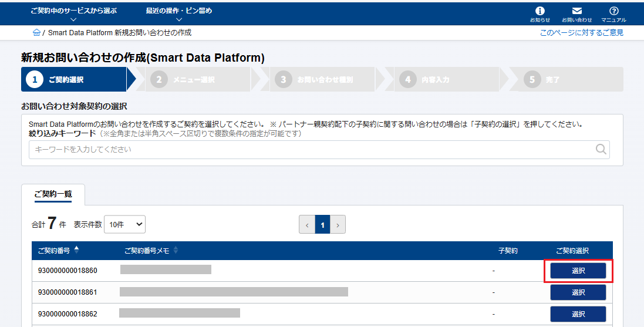
Task: Click 選択 for contract 930000000018861
Action: pos(578,292)
